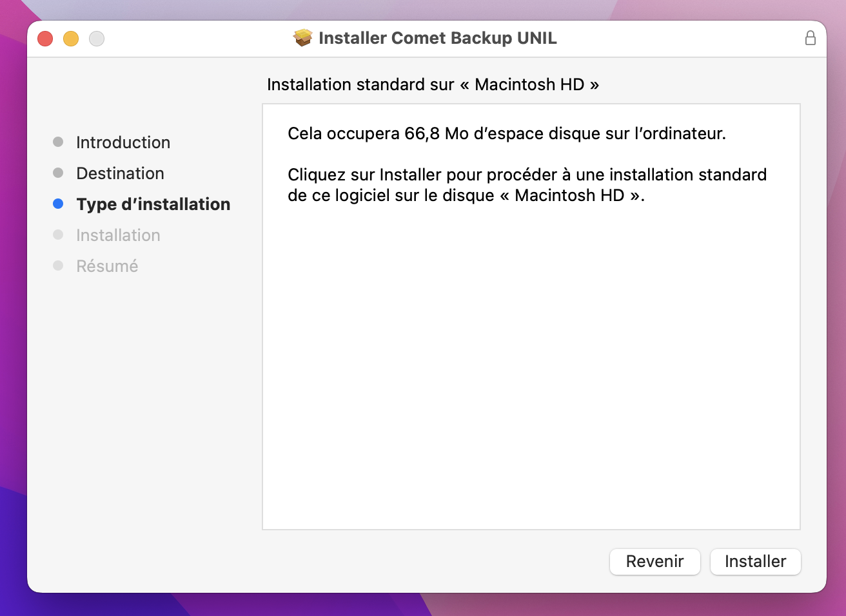Screen dimensions: 846x616
Task: Click the faint bullet beside Résumé
Action: tap(58, 265)
